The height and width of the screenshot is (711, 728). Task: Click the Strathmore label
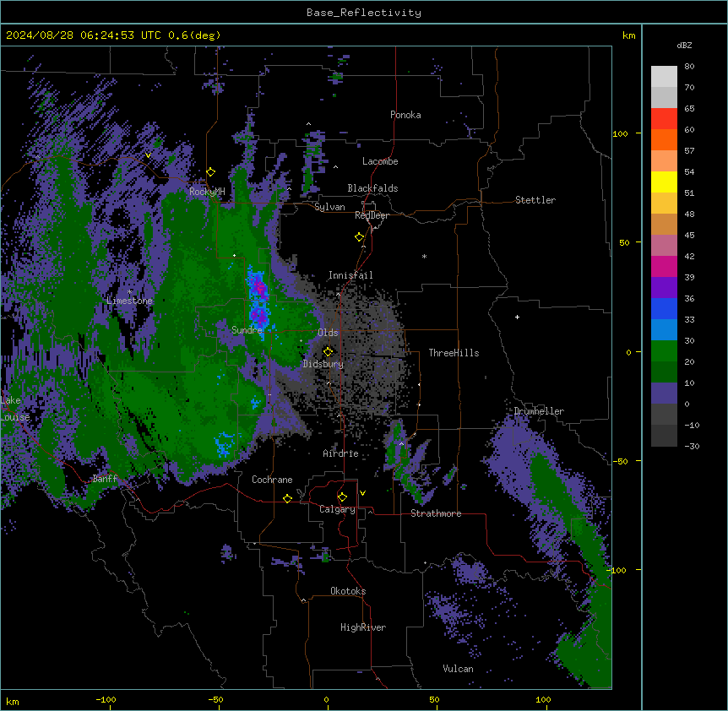pyautogui.click(x=436, y=513)
